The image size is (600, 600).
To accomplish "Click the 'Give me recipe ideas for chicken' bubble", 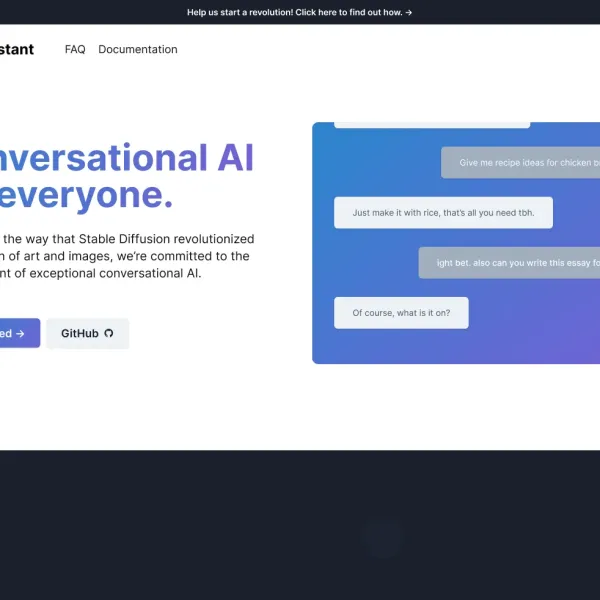I will (x=520, y=163).
